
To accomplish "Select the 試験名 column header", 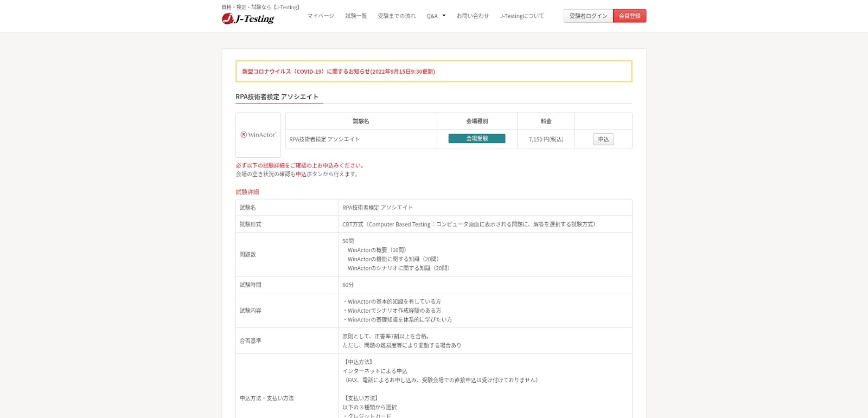I will (361, 121).
